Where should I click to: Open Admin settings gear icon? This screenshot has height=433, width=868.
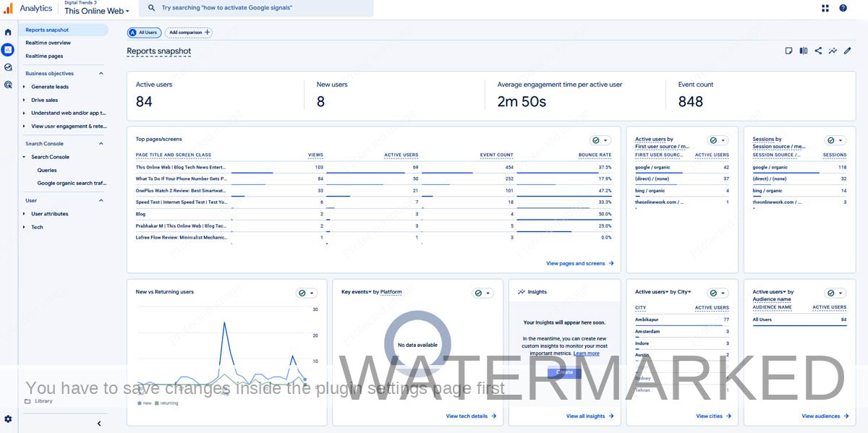click(x=8, y=419)
